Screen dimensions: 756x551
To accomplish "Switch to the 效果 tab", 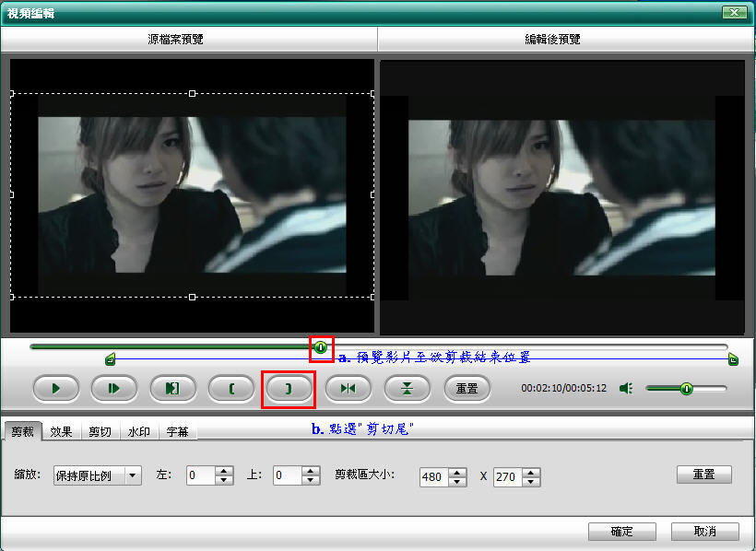I will click(x=62, y=431).
